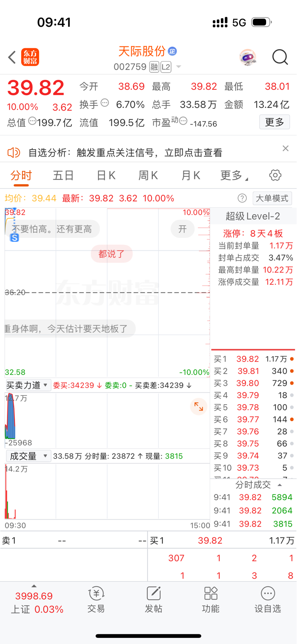Open 自选分析 signal notice

pos(125,153)
